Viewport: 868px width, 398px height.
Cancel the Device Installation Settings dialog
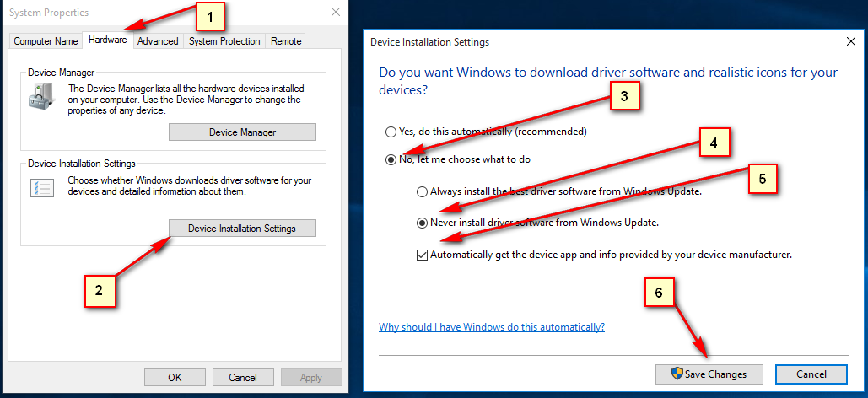coord(811,374)
